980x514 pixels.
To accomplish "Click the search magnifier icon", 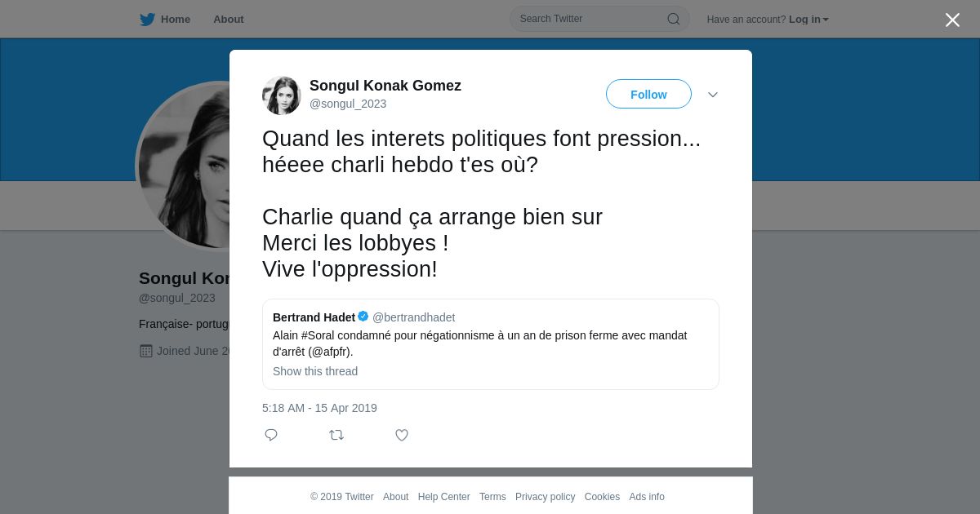I will pyautogui.click(x=674, y=20).
